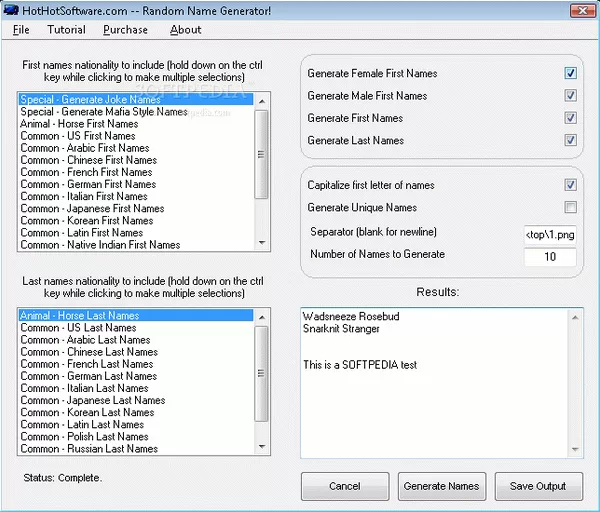The image size is (600, 512).
Task: Enable Generate Unique Names checkbox
Action: pyautogui.click(x=570, y=208)
